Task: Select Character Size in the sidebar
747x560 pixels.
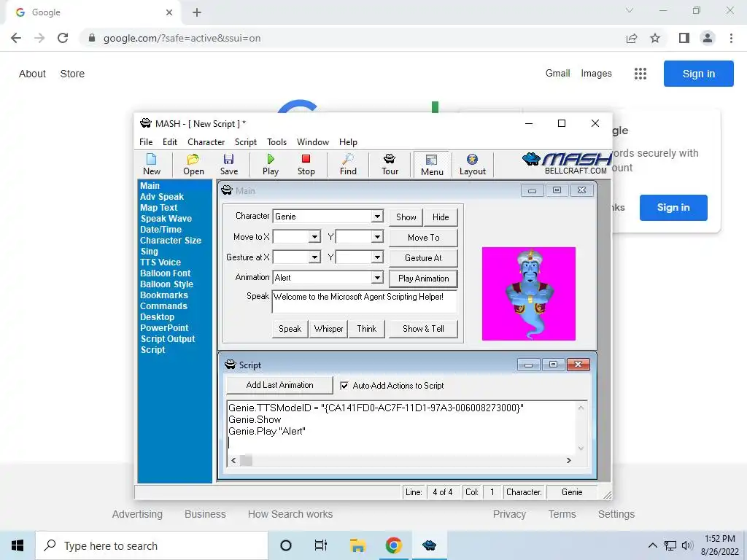Action: point(171,241)
